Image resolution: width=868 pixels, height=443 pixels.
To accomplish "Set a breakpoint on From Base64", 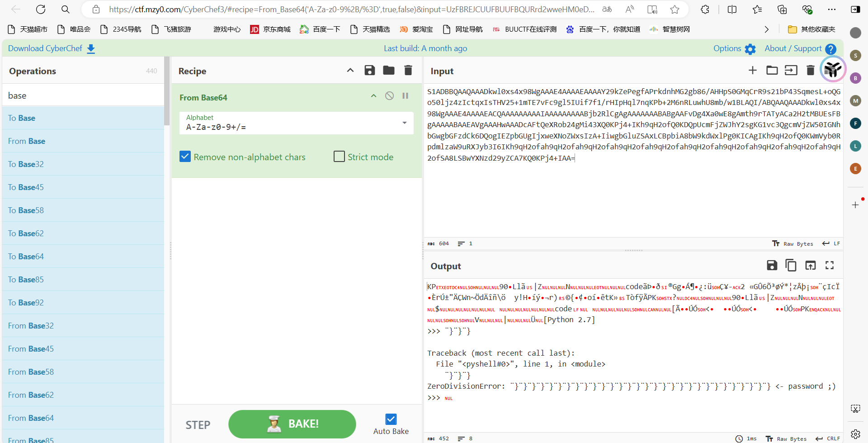I will [x=405, y=96].
